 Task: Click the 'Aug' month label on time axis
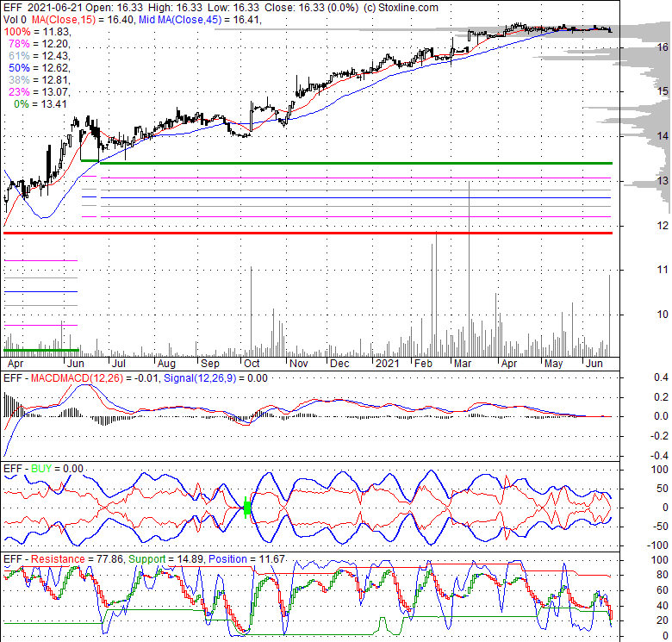(166, 364)
